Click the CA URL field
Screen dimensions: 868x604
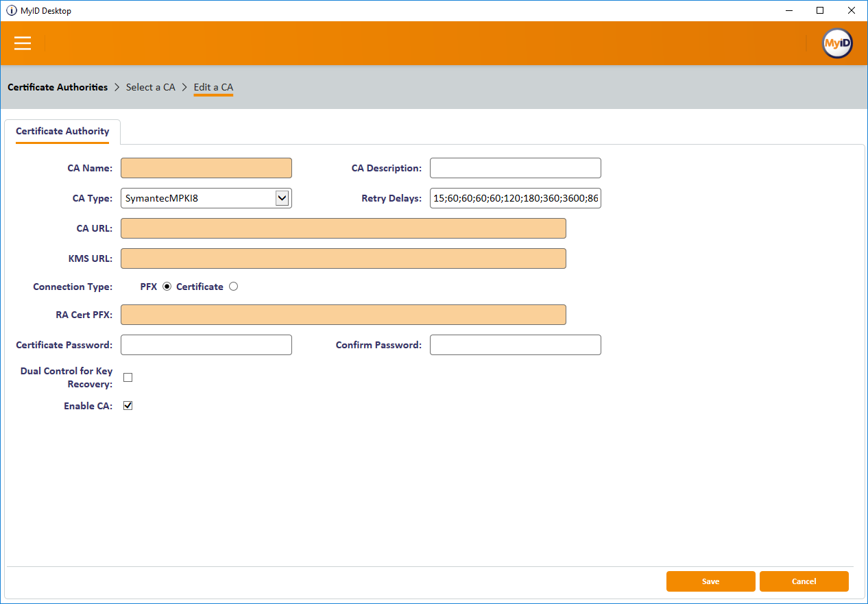[343, 228]
